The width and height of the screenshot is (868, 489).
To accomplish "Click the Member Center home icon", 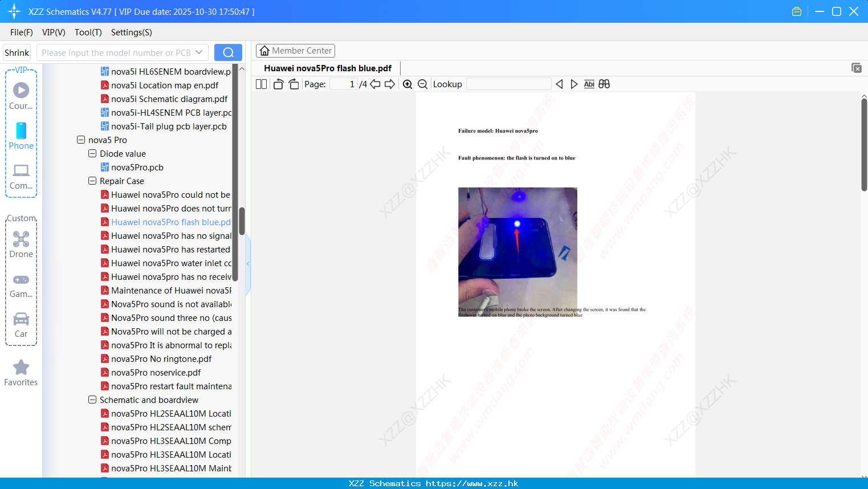I will [x=264, y=51].
